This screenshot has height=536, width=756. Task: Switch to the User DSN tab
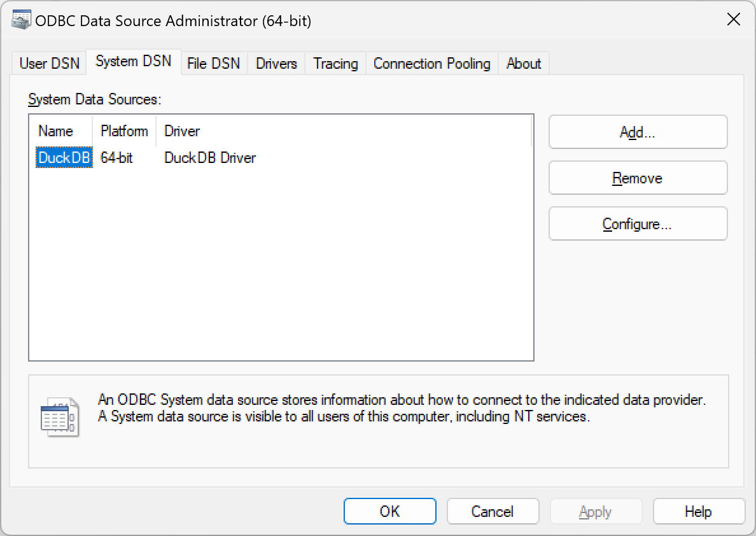coord(48,63)
